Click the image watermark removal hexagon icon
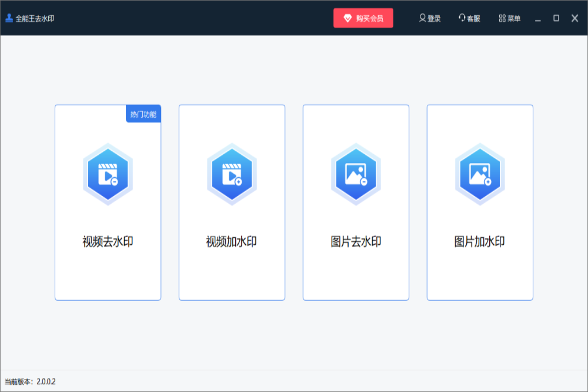The height and width of the screenshot is (392, 588). pos(356,174)
